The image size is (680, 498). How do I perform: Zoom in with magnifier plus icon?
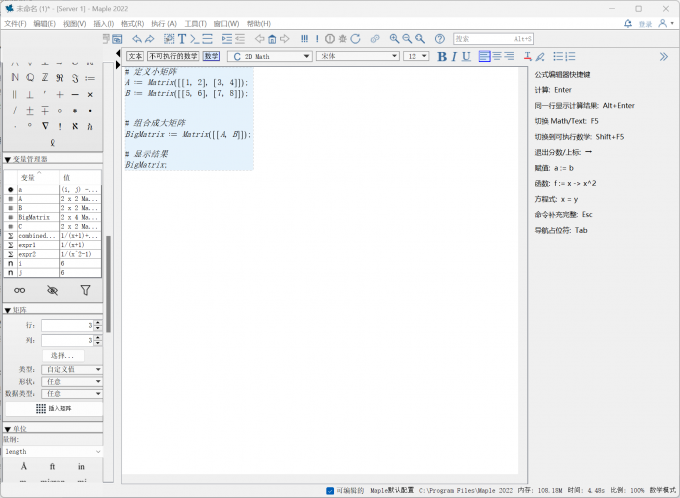tap(394, 39)
